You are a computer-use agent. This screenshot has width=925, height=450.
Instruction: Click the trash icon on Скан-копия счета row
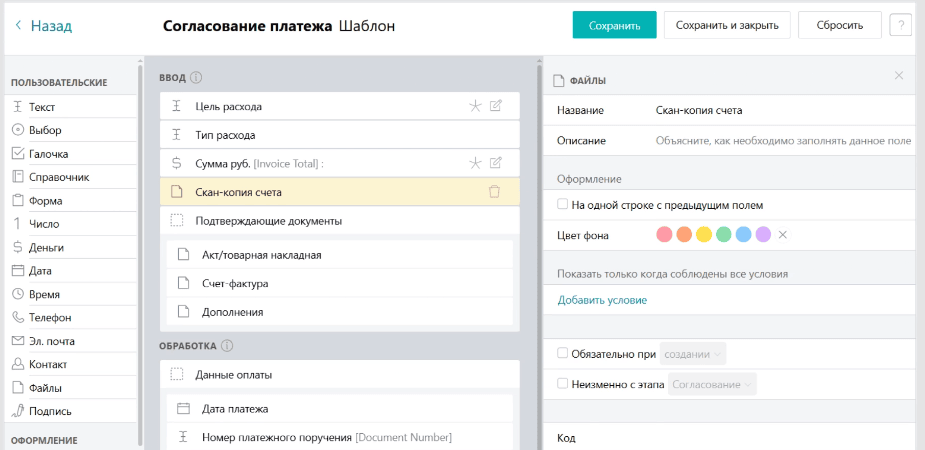coord(494,192)
